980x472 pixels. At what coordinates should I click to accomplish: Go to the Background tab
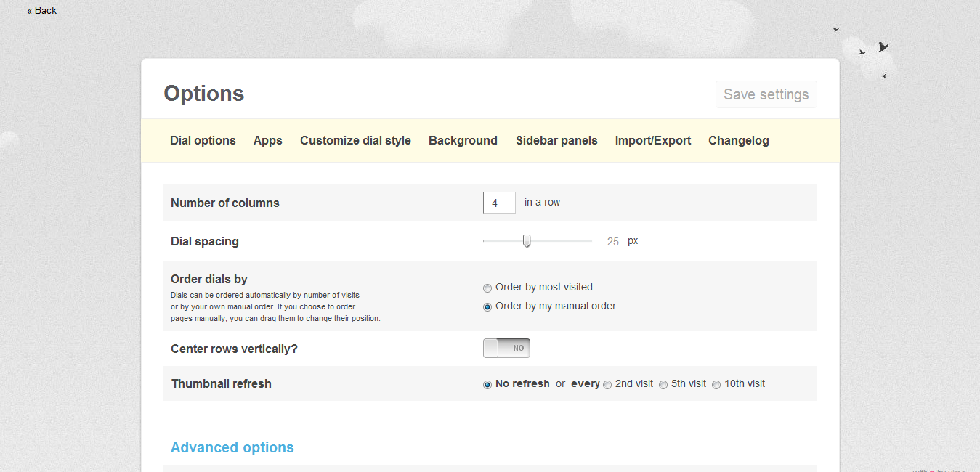[463, 140]
